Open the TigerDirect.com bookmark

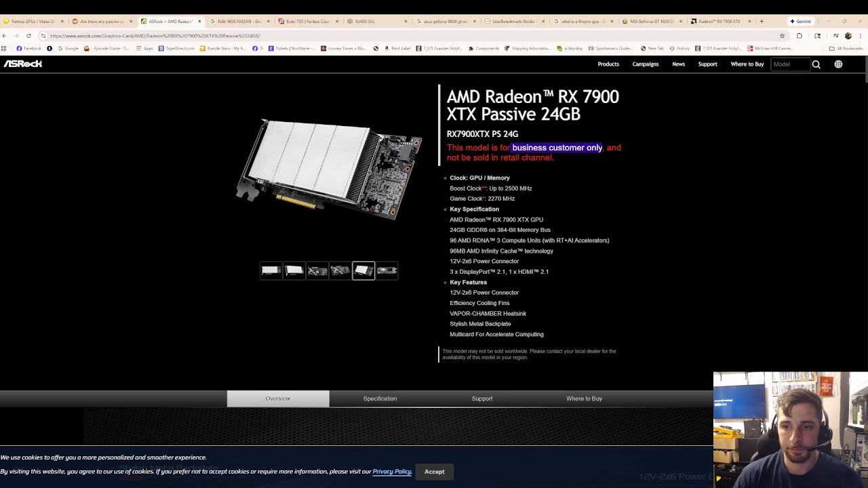176,48
